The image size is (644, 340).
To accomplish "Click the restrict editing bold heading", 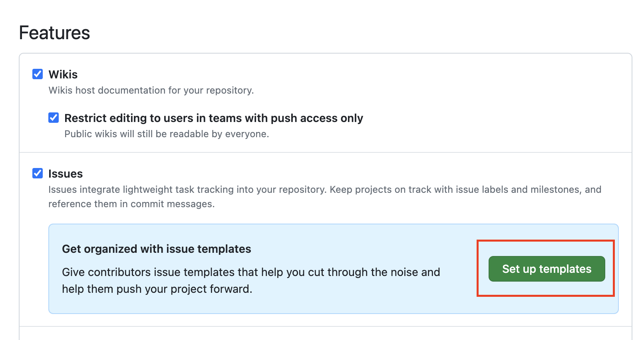I will [x=214, y=118].
